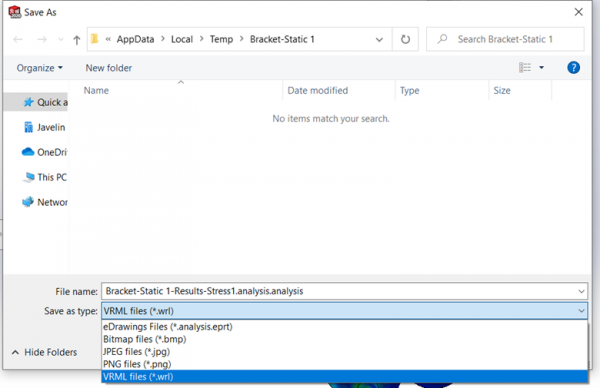Refresh the Bracket-Static 1 folder
Screen dimensions: 600x388
[x=405, y=39]
